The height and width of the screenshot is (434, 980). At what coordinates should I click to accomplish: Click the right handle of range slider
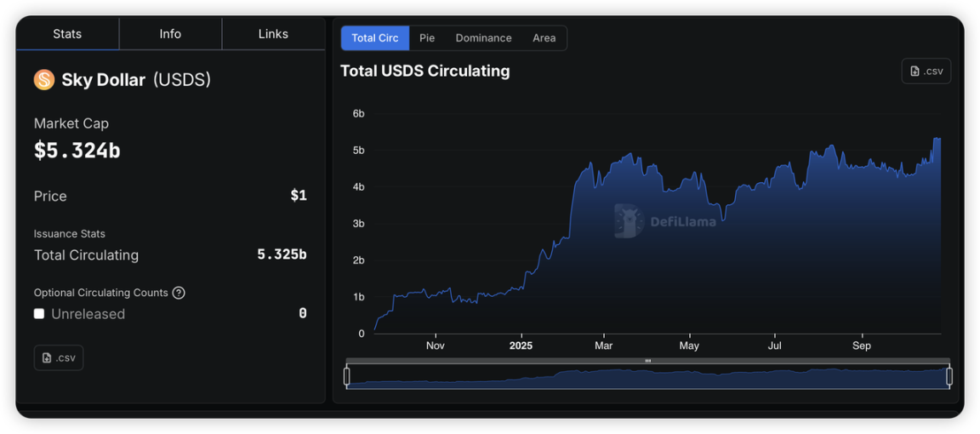949,376
